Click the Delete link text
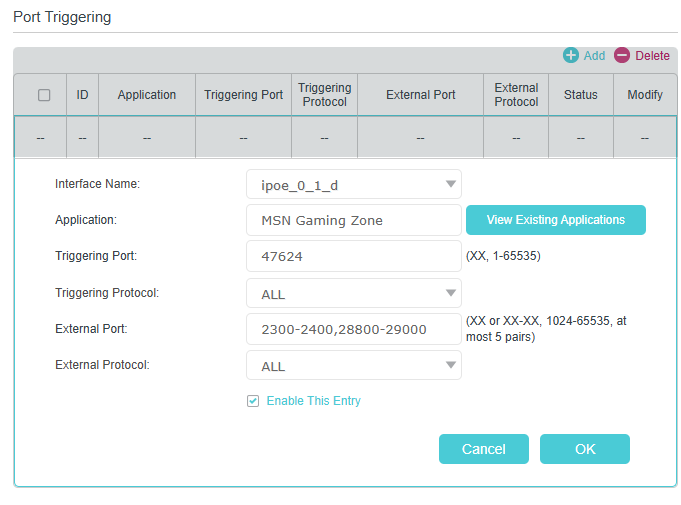The width and height of the screenshot is (681, 505). (x=652, y=56)
